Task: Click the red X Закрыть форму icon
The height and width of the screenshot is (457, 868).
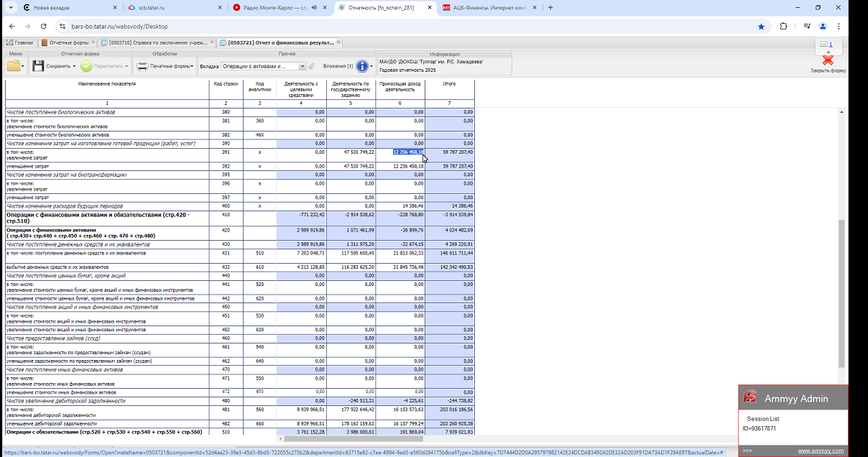Action: pos(828,60)
